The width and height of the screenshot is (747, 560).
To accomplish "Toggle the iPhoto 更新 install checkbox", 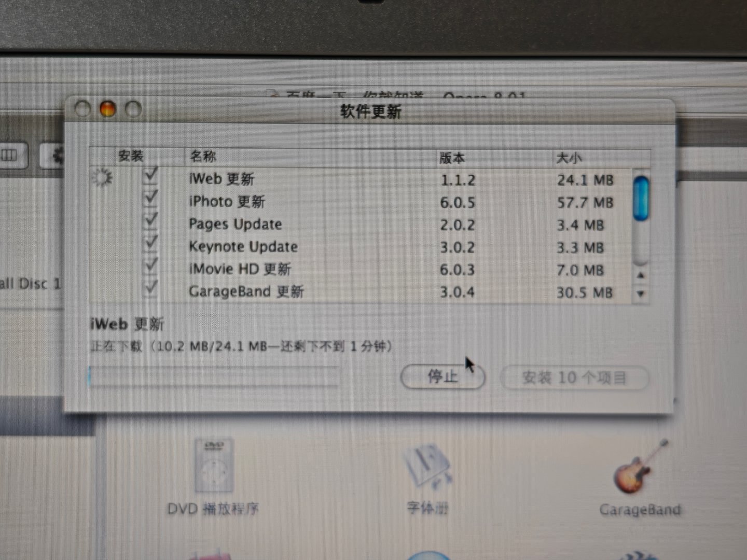I will 150,199.
